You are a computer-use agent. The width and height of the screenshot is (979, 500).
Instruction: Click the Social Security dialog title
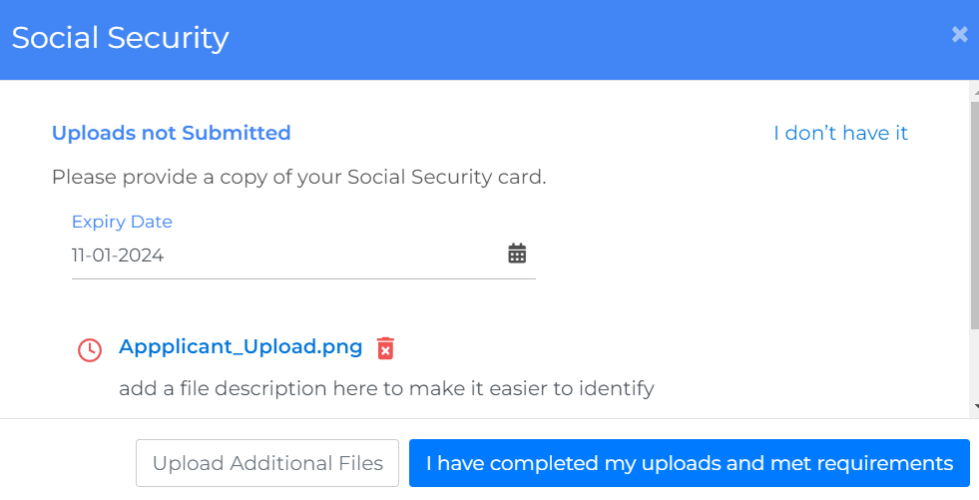[x=120, y=38]
